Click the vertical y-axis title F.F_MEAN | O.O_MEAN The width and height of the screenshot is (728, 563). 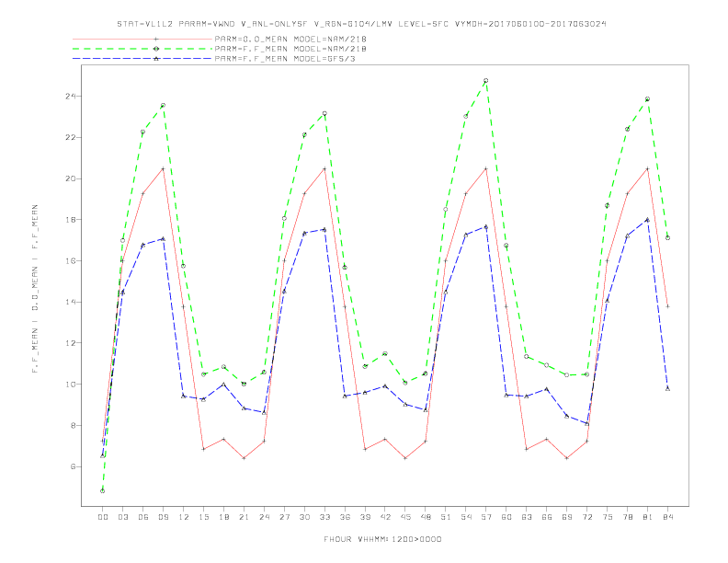click(35, 289)
